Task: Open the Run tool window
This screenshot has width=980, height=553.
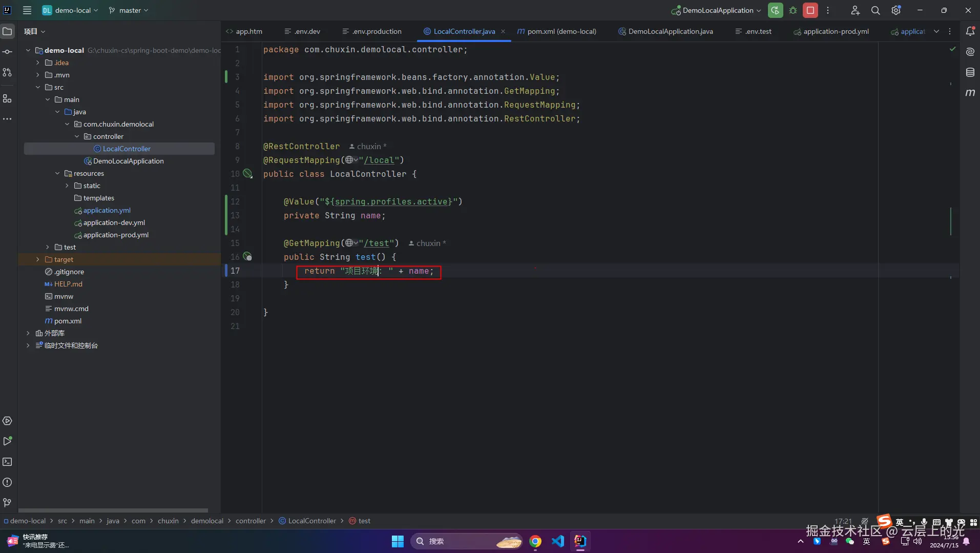Action: (x=7, y=441)
